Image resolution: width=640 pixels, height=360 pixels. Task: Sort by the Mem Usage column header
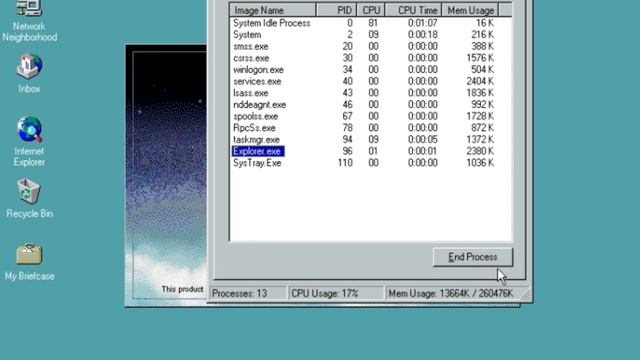tap(470, 10)
